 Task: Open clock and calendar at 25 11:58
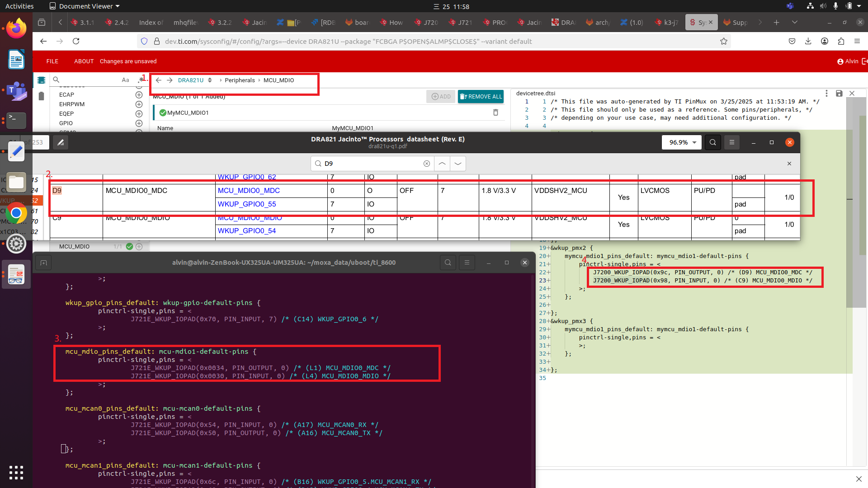pyautogui.click(x=451, y=6)
